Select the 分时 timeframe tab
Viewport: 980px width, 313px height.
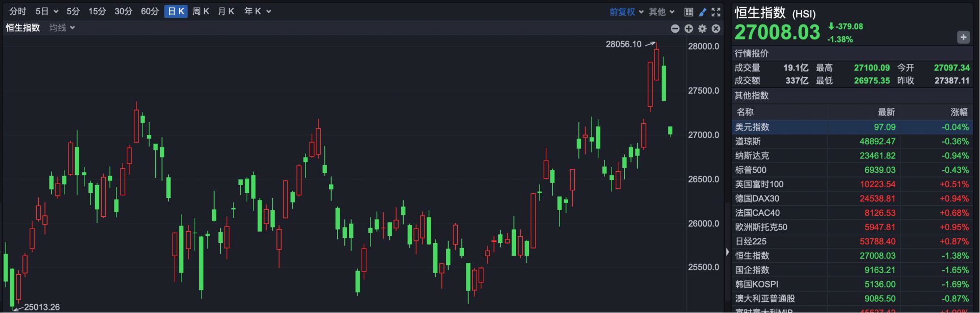(x=18, y=11)
